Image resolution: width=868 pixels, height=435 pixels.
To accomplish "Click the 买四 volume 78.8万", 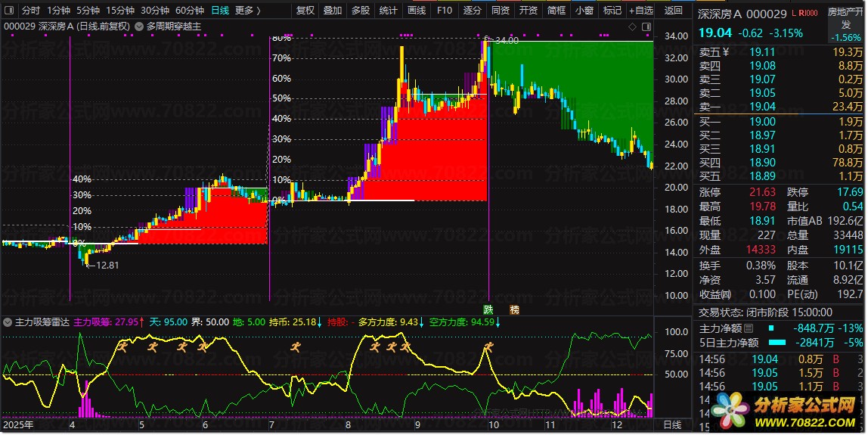I will pyautogui.click(x=847, y=163).
